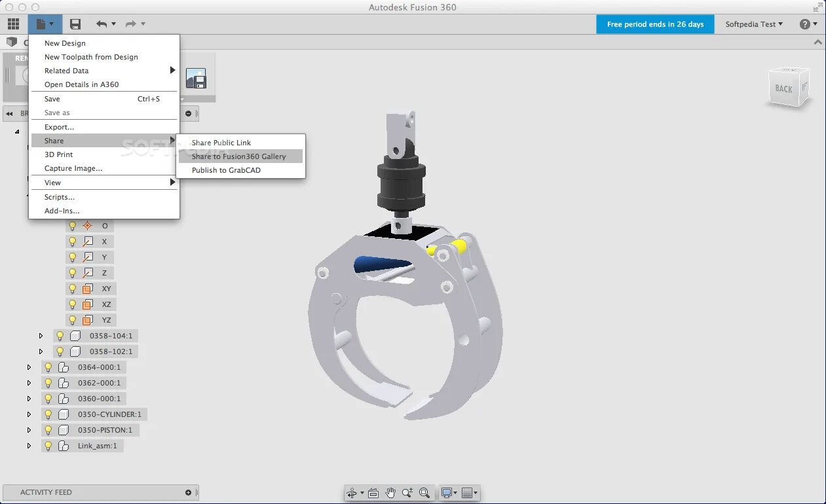The image size is (826, 504).
Task: Click the Origin point icon labeled O
Action: coord(88,226)
